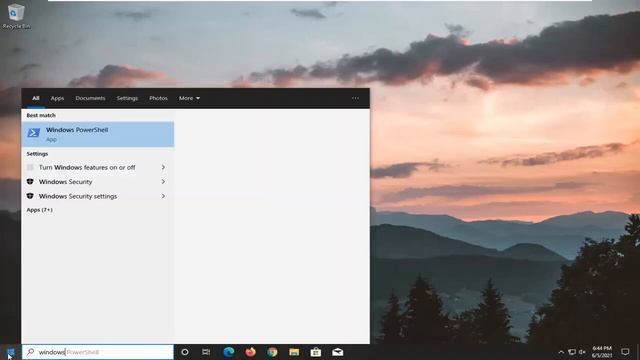This screenshot has height=360, width=640.
Task: Open the clock and date flyout
Action: coord(602,352)
